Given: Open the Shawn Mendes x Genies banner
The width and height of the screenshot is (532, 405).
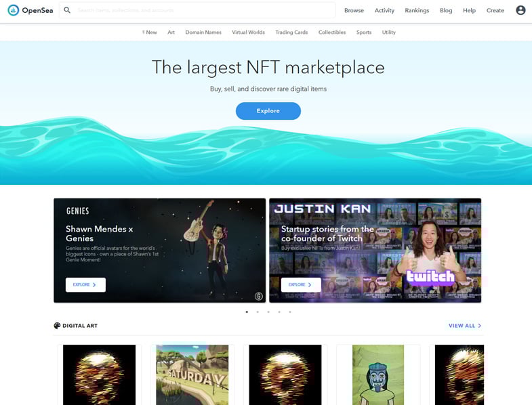Looking at the screenshot, I should 159,251.
